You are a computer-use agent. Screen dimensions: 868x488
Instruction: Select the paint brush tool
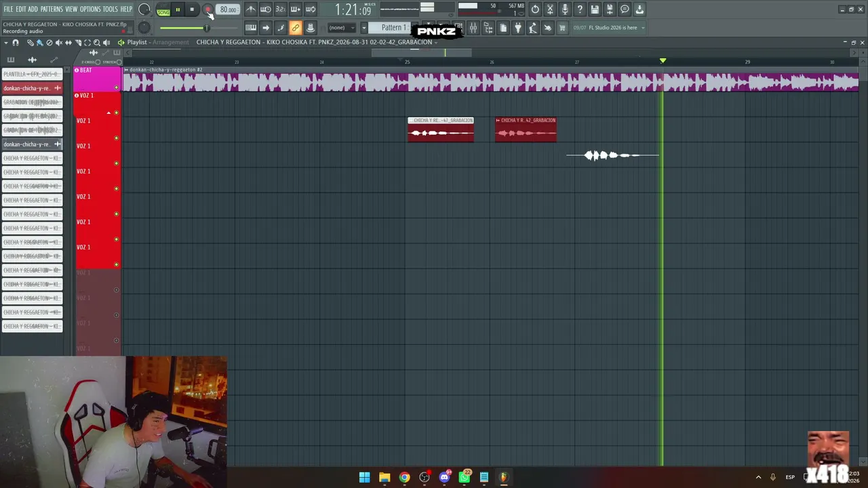tap(39, 43)
